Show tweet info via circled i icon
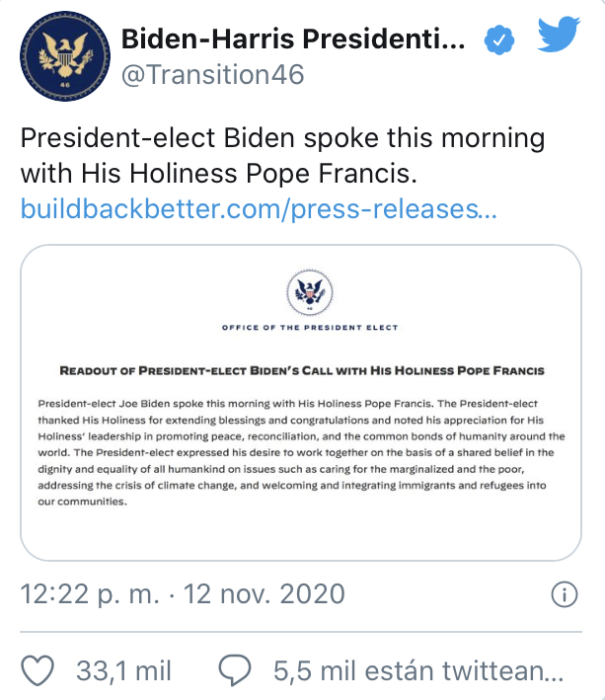Viewport: 605px width, 700px height. point(565,594)
